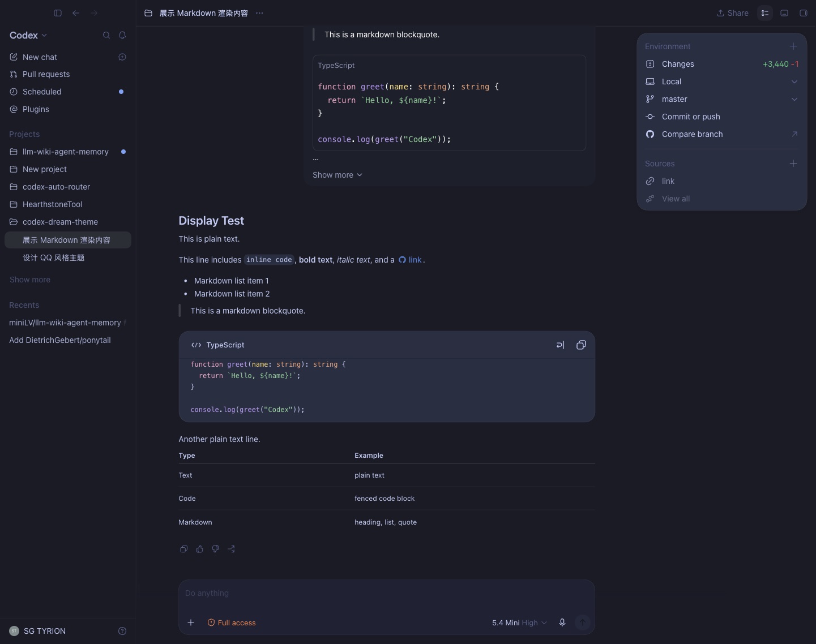Open the Changes entry
Image resolution: width=816 pixels, height=644 pixels.
tap(722, 64)
